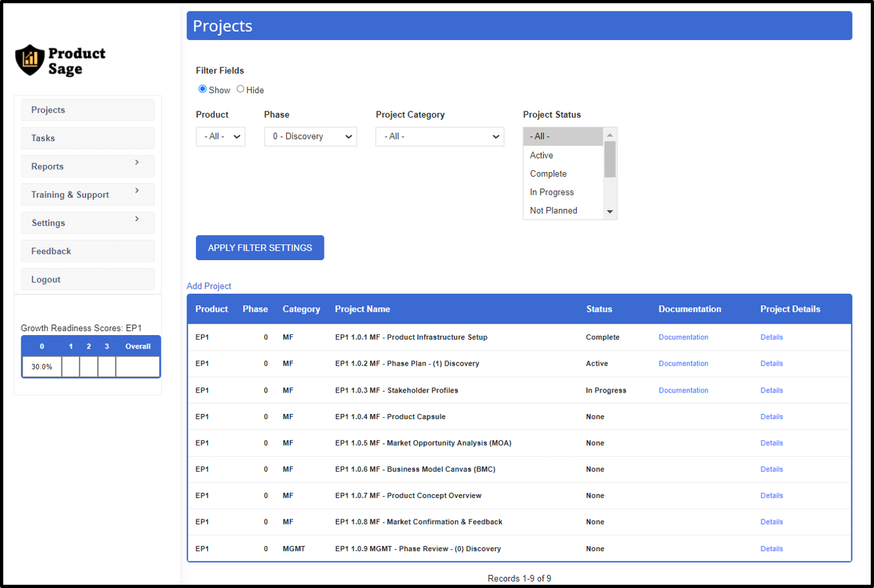Open Details for Product Capsule
874x588 pixels.
tap(772, 417)
